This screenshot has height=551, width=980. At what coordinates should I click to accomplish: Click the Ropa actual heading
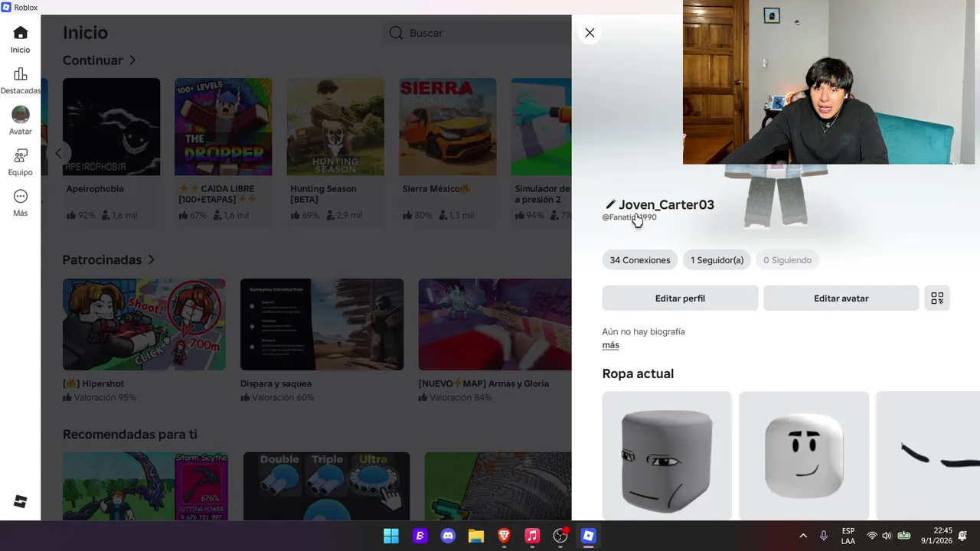pyautogui.click(x=638, y=373)
